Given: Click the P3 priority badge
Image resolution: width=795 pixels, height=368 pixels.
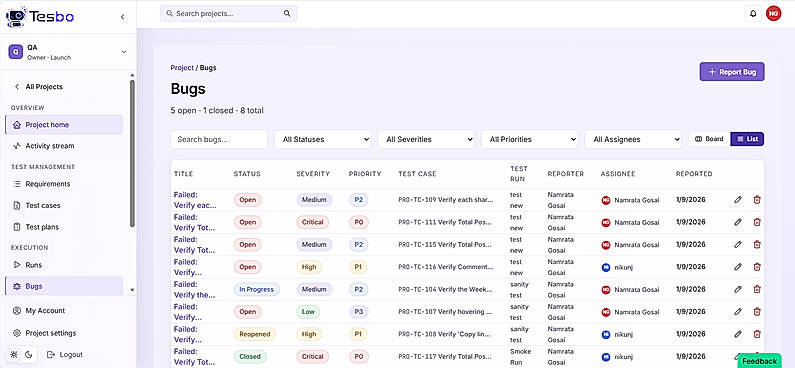Looking at the screenshot, I should click(358, 312).
